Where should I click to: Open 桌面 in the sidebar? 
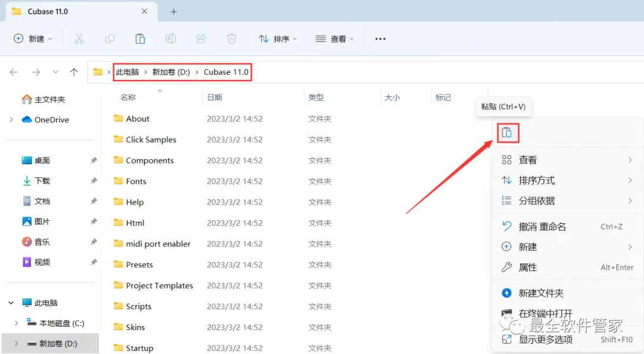click(36, 161)
